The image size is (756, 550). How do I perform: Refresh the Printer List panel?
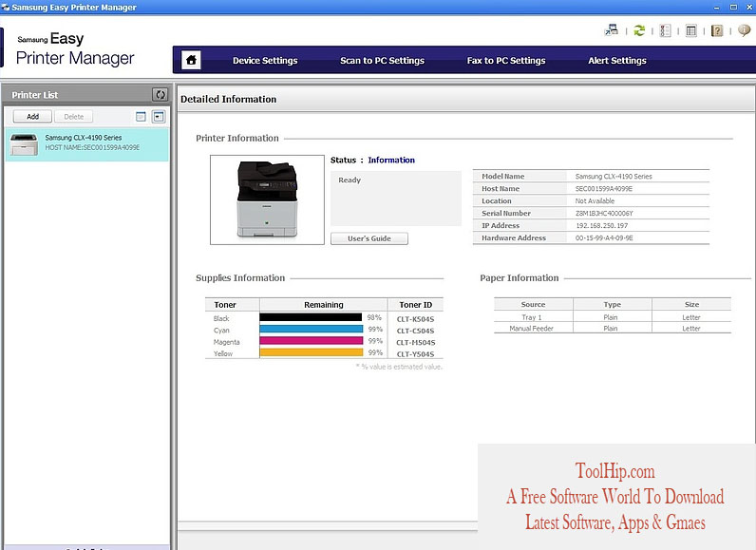coord(161,94)
